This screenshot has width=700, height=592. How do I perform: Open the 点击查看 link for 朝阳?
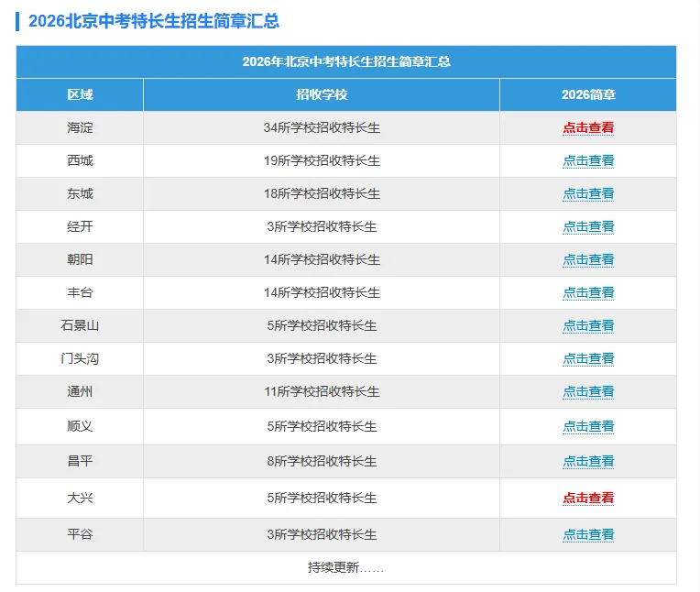(x=588, y=260)
